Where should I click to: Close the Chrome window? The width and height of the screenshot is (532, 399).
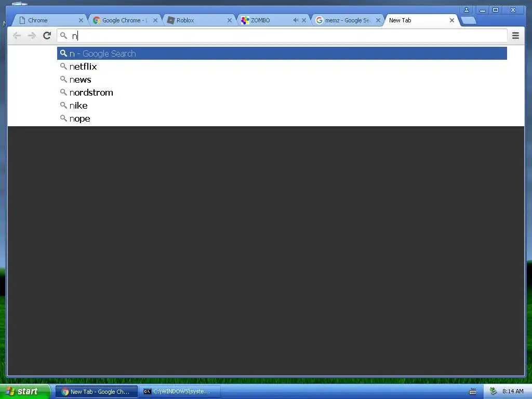(513, 10)
